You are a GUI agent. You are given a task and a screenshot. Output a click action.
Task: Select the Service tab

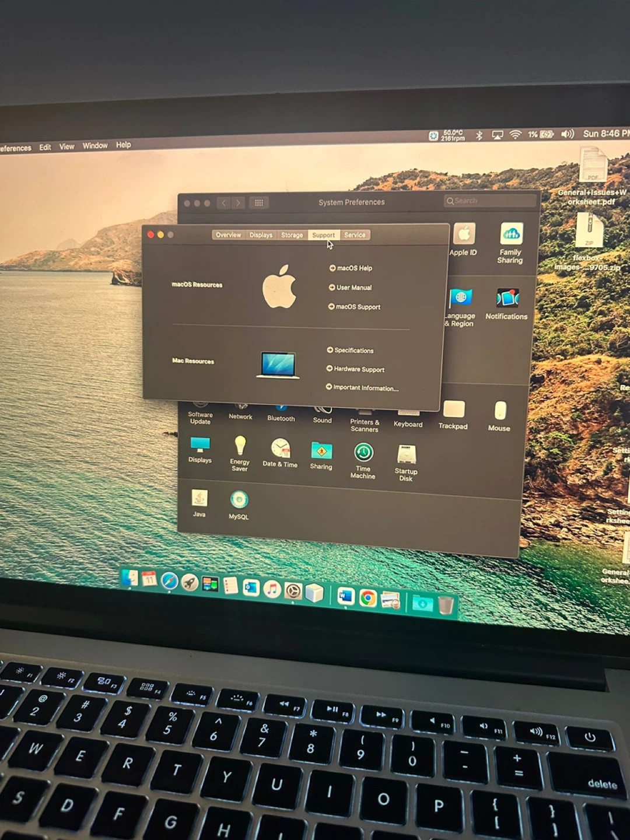tap(355, 235)
